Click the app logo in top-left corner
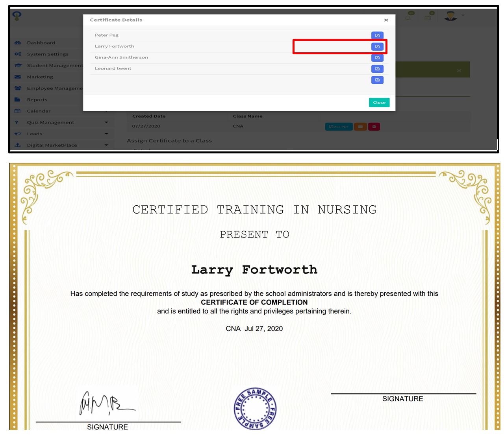 point(17,16)
